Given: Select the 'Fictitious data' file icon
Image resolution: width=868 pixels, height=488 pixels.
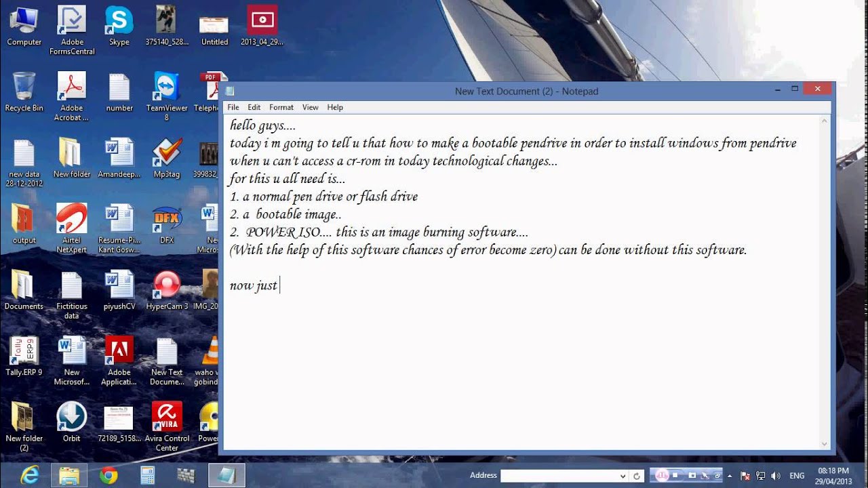Looking at the screenshot, I should [72, 295].
